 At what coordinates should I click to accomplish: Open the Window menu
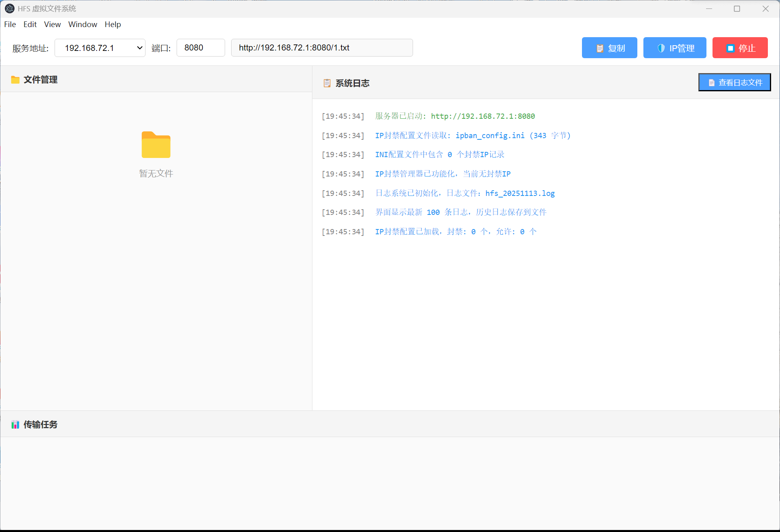82,24
